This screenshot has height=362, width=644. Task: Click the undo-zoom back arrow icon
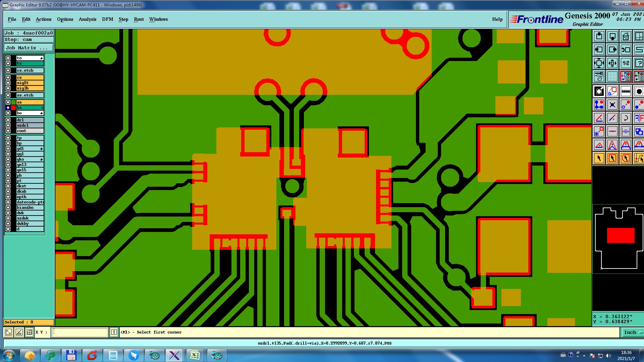pos(626,50)
